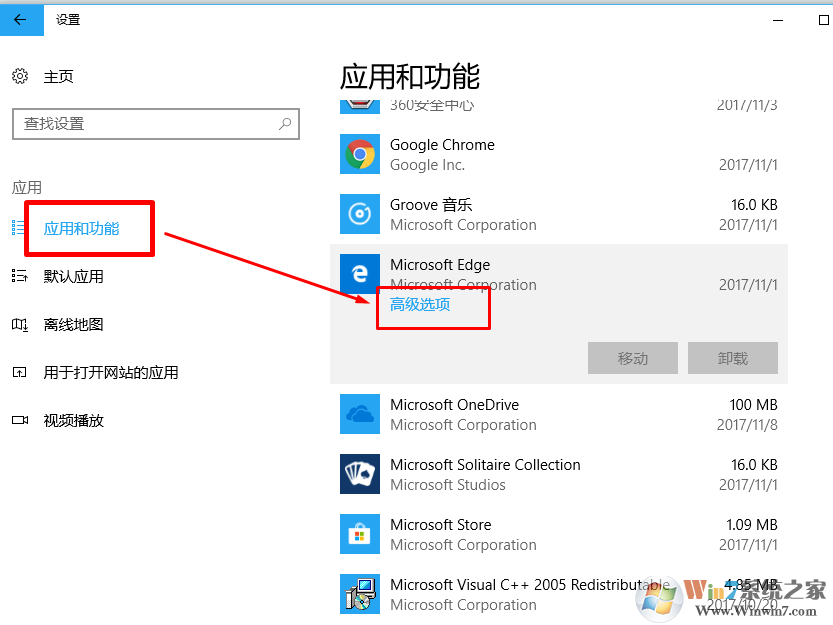This screenshot has height=625, width=833.
Task: Click Google Inc. publisher text
Action: (x=427, y=165)
